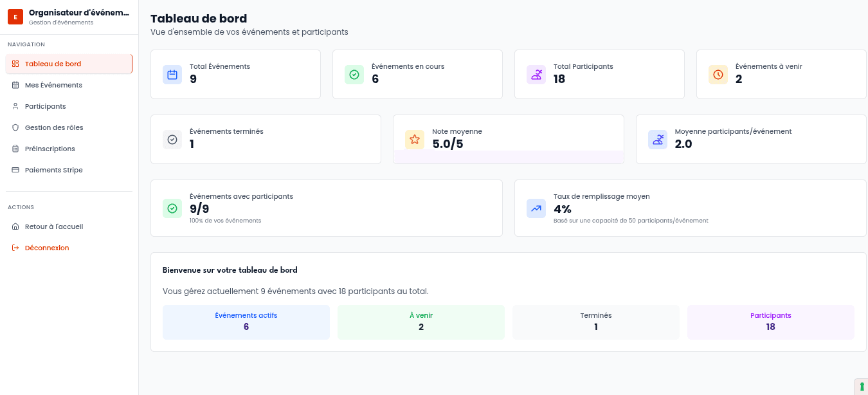Viewport: 868px width, 395px height.
Task: Navigate to Préinscriptions
Action: click(x=50, y=149)
